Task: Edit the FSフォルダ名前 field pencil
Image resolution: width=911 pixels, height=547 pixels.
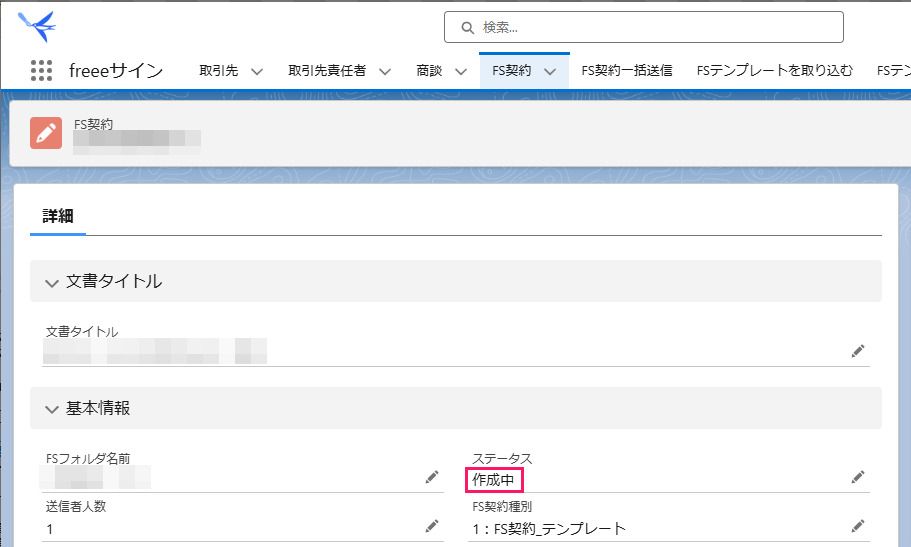Action: (x=432, y=477)
